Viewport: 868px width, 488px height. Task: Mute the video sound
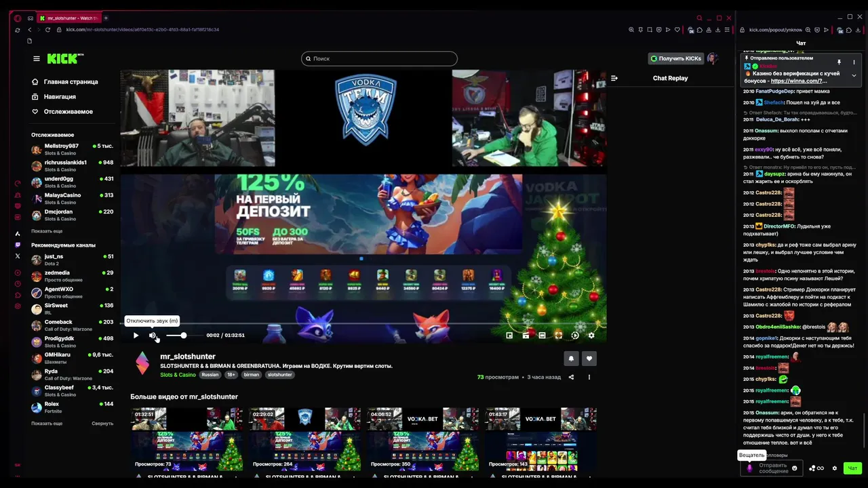coord(153,335)
